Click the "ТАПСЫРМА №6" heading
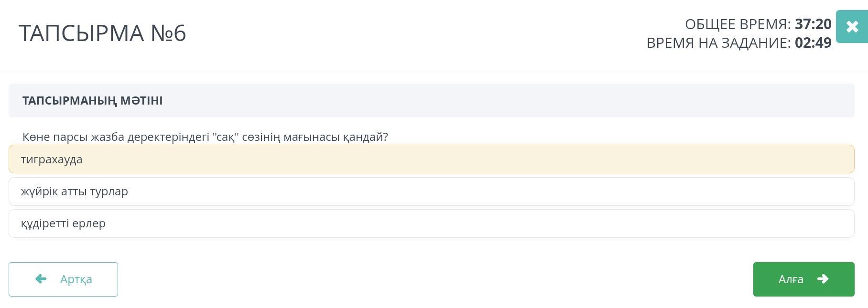 point(102,33)
